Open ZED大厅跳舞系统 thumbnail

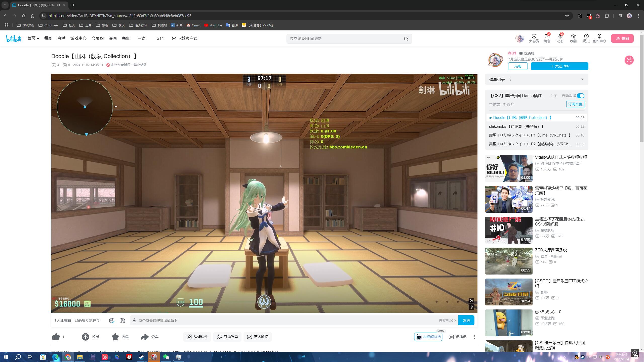click(x=509, y=261)
